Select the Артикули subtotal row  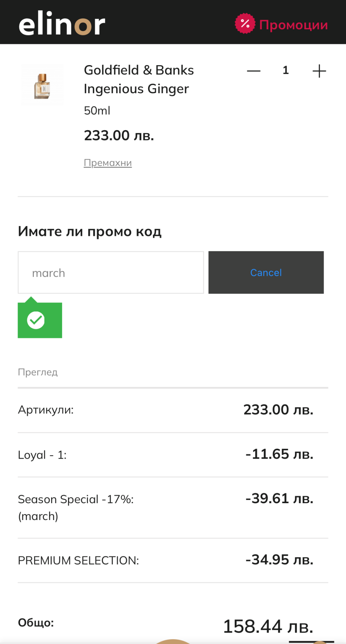(173, 410)
